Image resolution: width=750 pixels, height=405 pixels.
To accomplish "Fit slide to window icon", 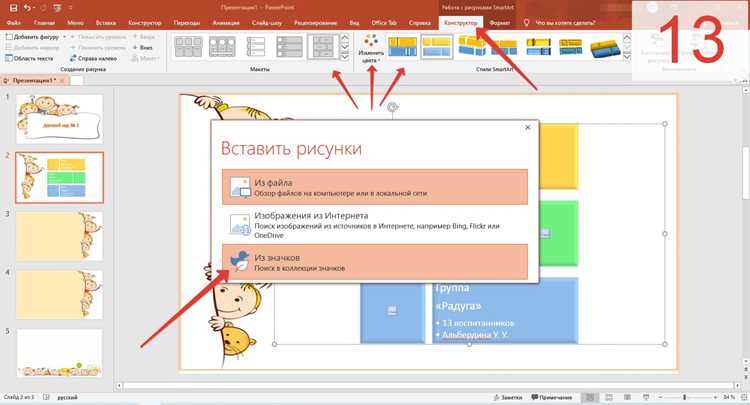I will pos(744,397).
